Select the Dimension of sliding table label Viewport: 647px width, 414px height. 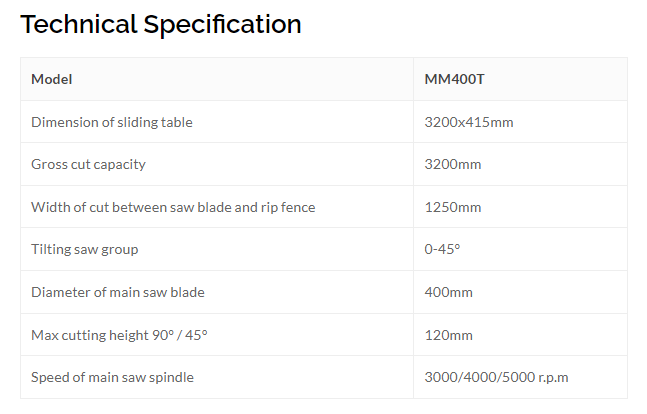pyautogui.click(x=112, y=122)
